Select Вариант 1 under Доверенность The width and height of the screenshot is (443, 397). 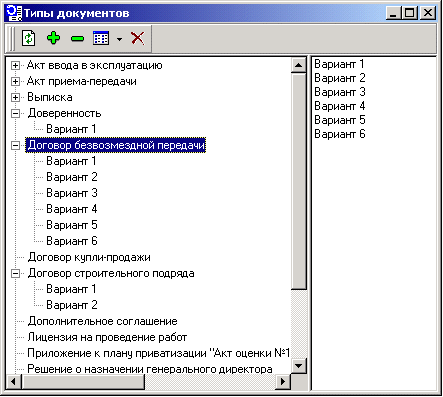71,129
